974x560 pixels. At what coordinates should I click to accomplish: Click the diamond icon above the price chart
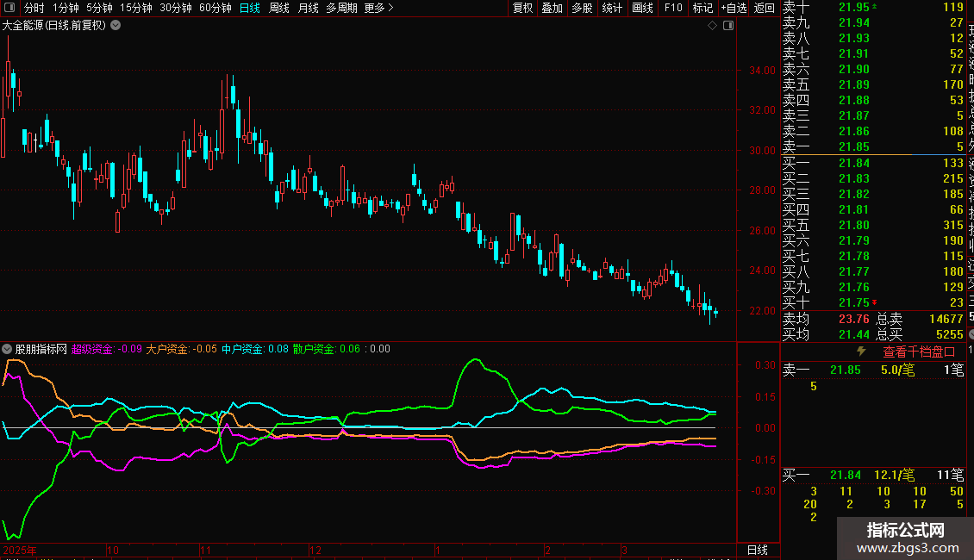[713, 26]
